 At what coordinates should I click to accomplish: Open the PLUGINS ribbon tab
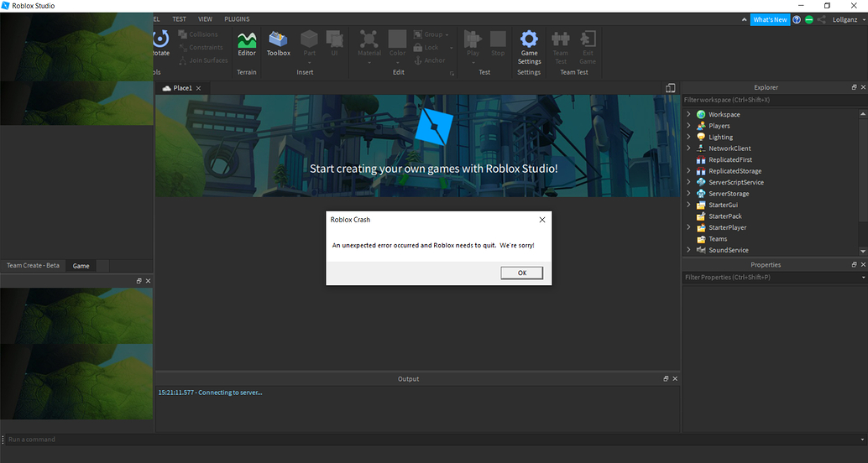point(237,18)
